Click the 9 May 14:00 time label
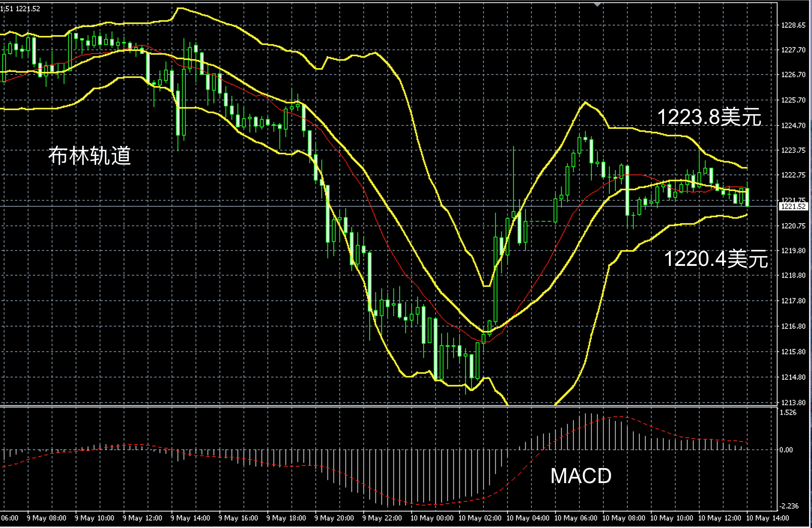812x528 pixels. click(190, 518)
